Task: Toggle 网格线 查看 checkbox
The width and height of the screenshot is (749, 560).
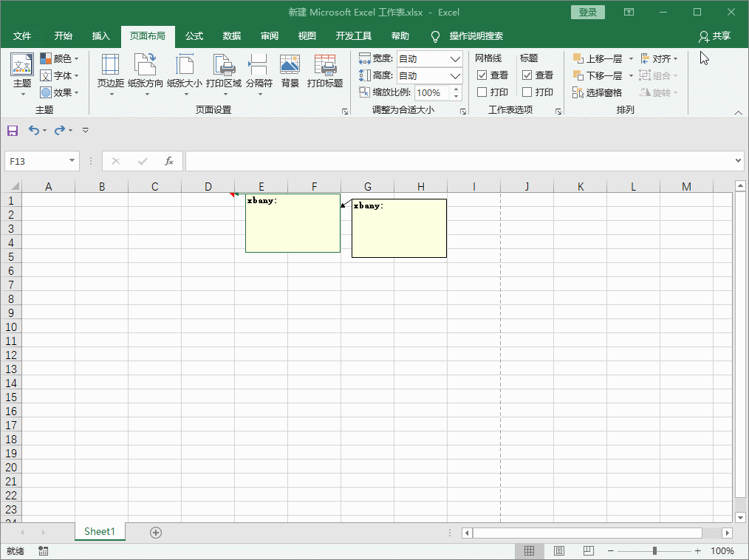Action: (x=482, y=75)
